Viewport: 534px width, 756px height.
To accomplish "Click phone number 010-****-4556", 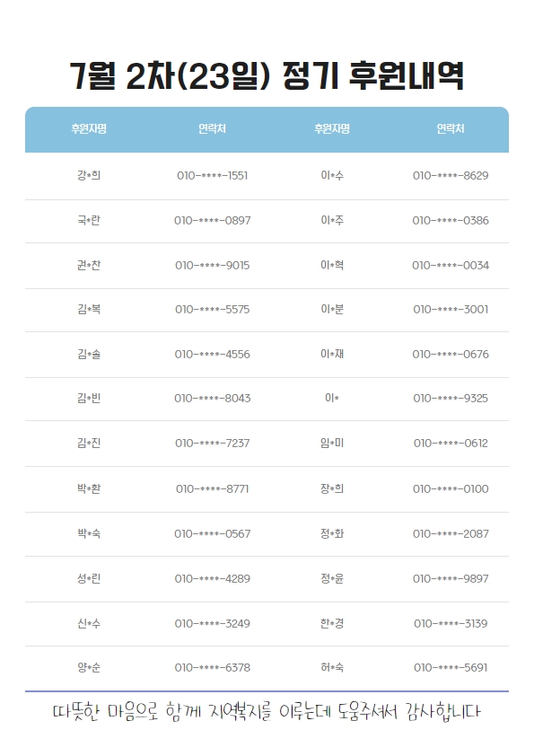I will tap(212, 355).
